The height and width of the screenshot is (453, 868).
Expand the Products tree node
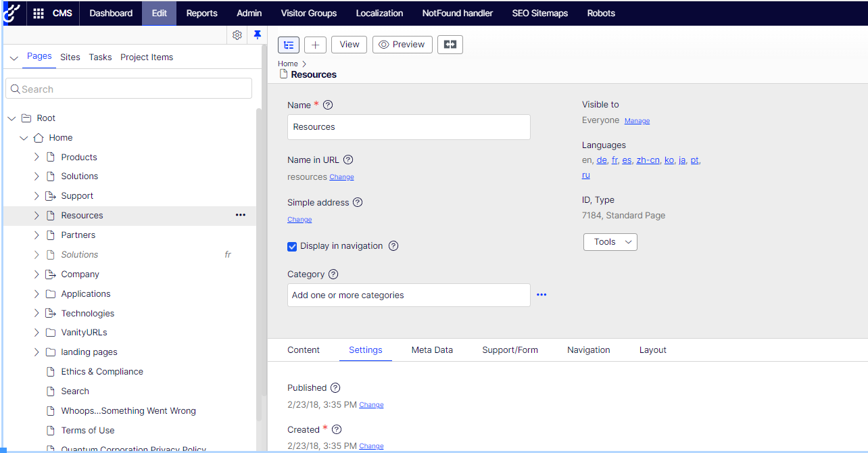[37, 157]
